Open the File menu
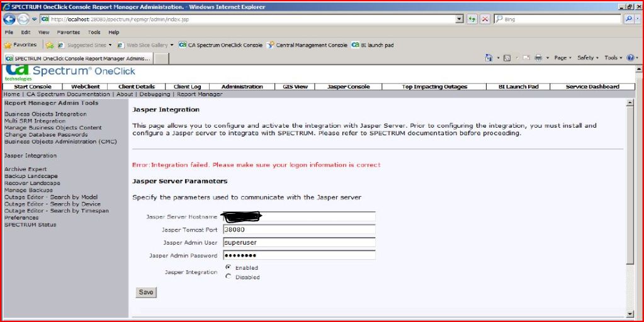Image resolution: width=644 pixels, height=322 pixels. pos(9,32)
